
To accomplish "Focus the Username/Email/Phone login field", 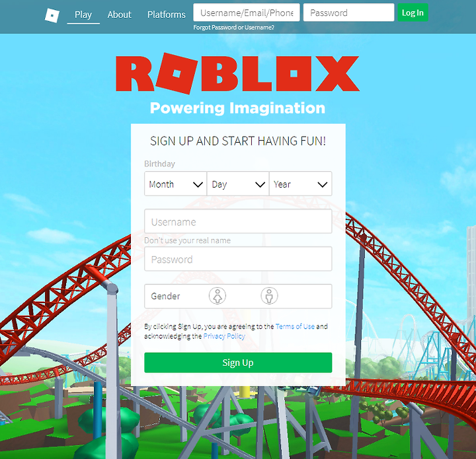I will (247, 13).
